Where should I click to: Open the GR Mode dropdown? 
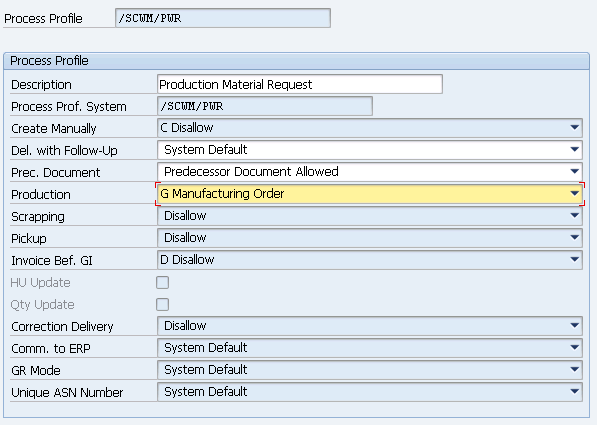coord(370,370)
